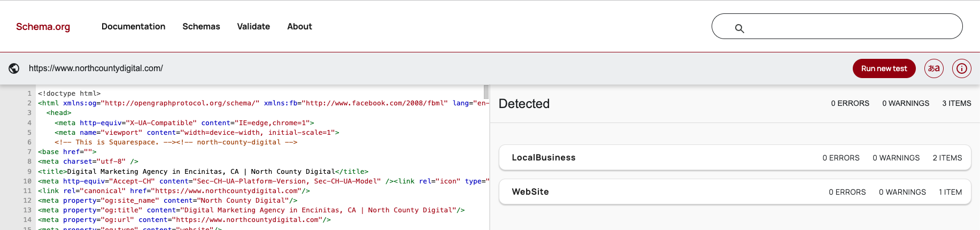Viewport: 980px width, 230px height.
Task: Go to the Validate page
Action: (x=253, y=27)
